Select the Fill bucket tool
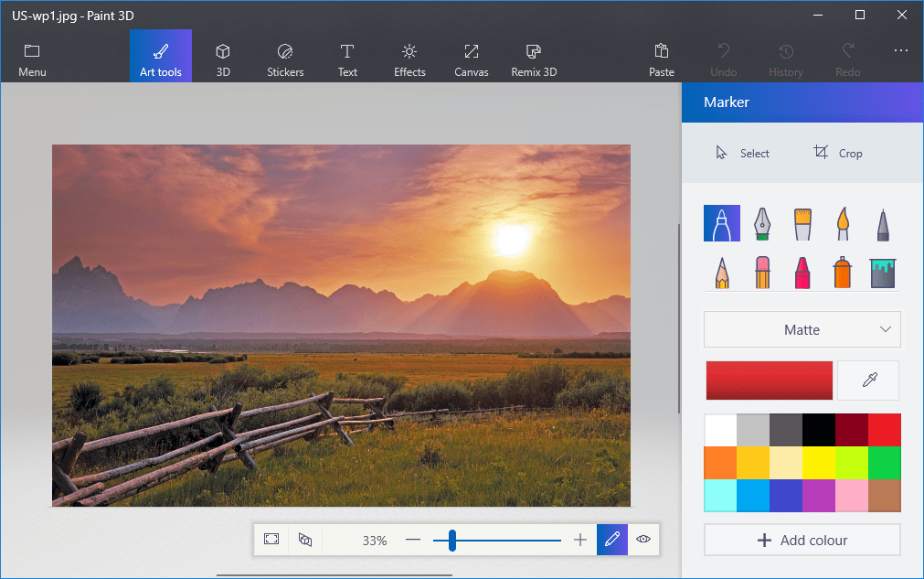The image size is (924, 579). point(882,273)
